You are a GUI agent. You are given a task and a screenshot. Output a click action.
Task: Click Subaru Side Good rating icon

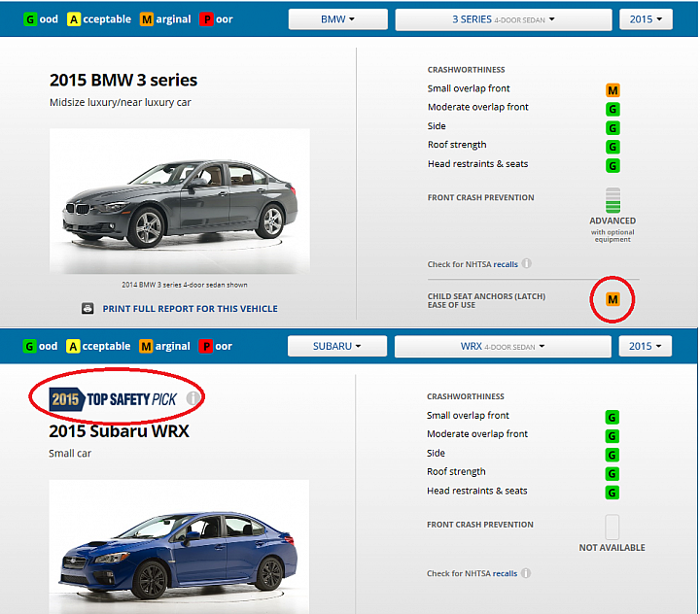[x=612, y=455]
